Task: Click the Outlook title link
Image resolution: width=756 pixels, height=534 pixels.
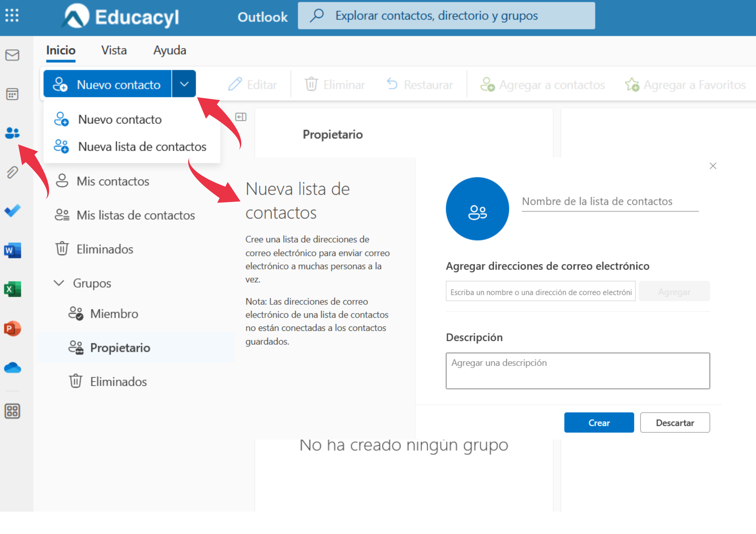Action: 262,17
